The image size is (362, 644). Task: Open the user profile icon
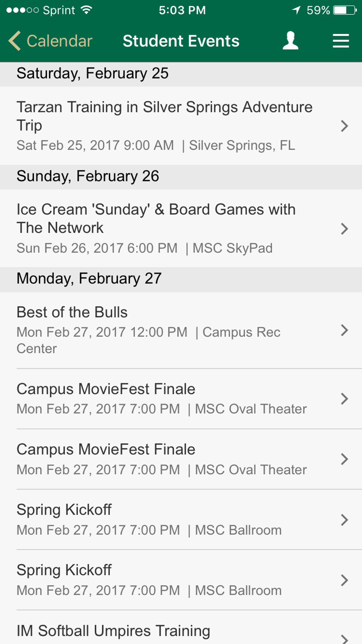[290, 41]
